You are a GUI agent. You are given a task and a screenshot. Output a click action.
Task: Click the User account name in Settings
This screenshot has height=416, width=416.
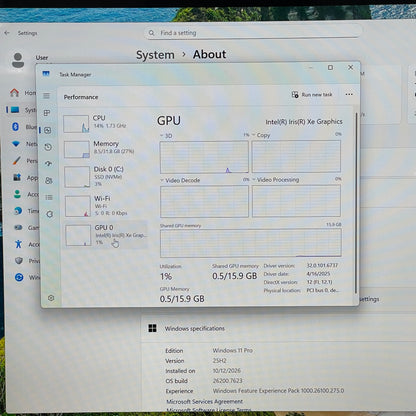42,58
